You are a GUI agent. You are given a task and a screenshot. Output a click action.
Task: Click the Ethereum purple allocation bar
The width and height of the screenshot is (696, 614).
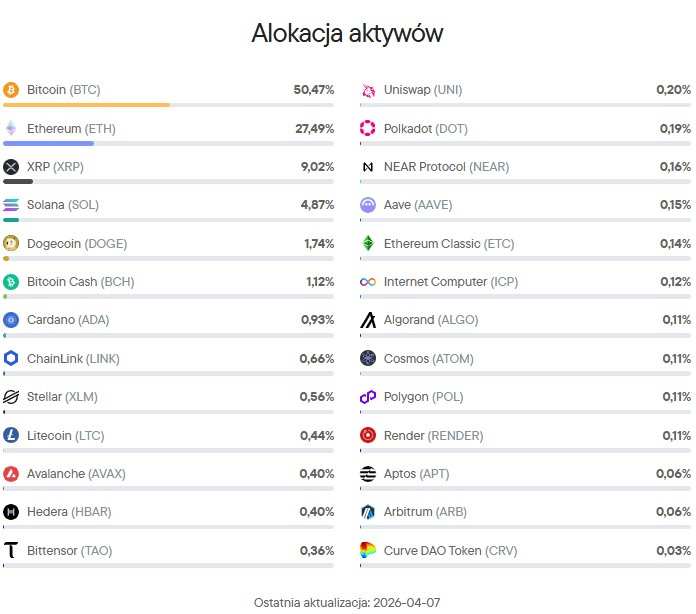pos(49,143)
